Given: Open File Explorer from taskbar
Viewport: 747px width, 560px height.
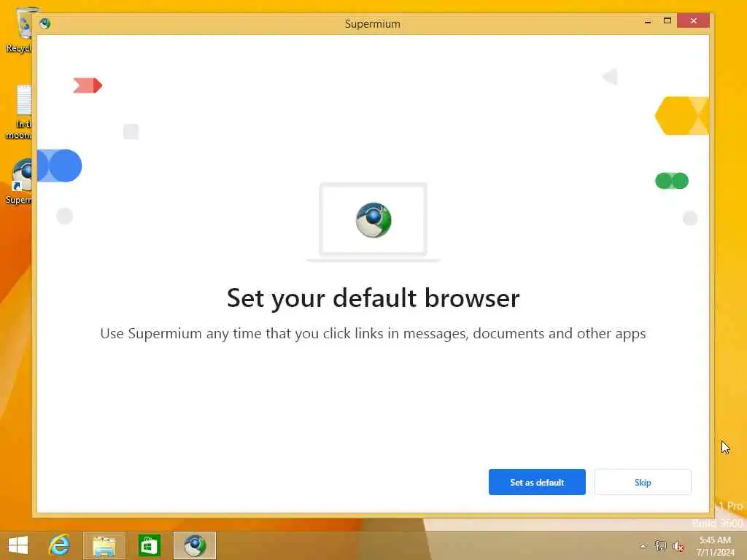Looking at the screenshot, I should click(104, 545).
